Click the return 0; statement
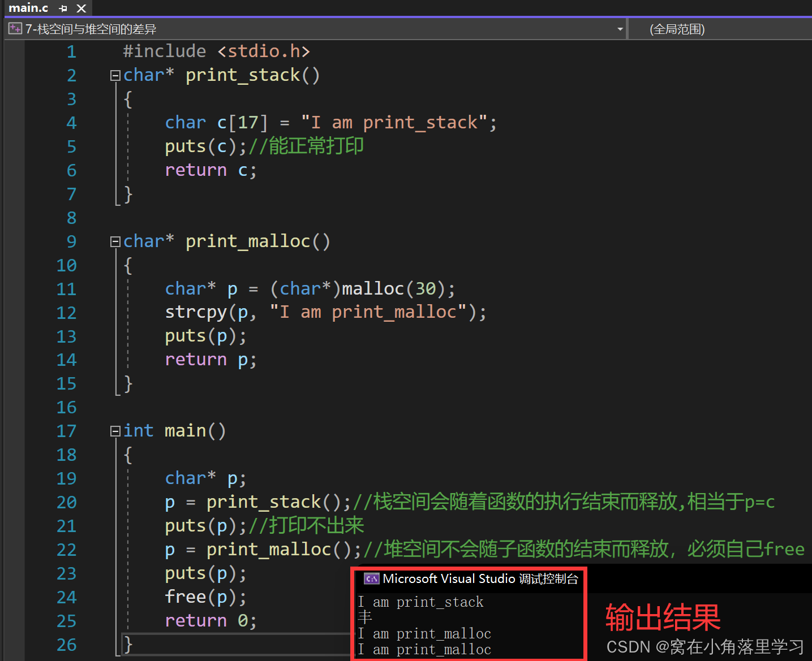This screenshot has width=812, height=661. click(211, 621)
